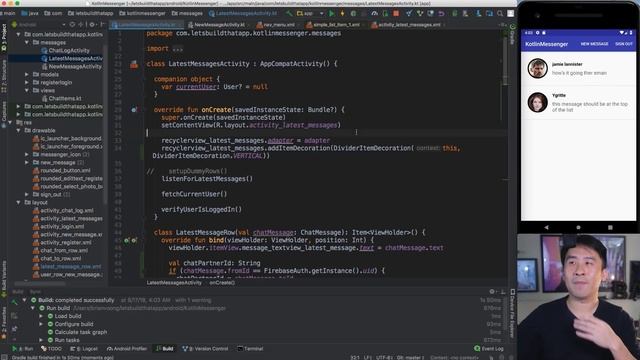Image resolution: width=640 pixels, height=360 pixels.
Task: Click the onCreate() breadcrumb below the editor
Action: click(x=222, y=282)
